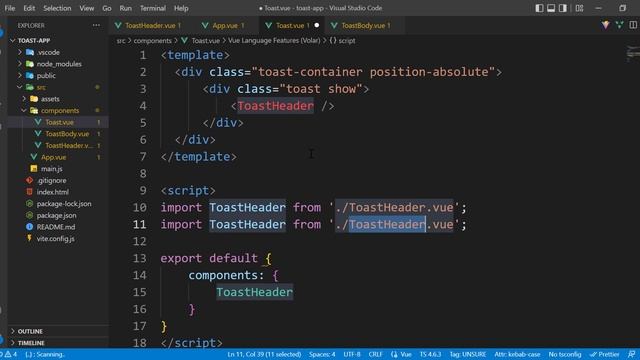This screenshot has width=640, height=360.
Task: Click the components breadcrumb segment
Action: 152,40
